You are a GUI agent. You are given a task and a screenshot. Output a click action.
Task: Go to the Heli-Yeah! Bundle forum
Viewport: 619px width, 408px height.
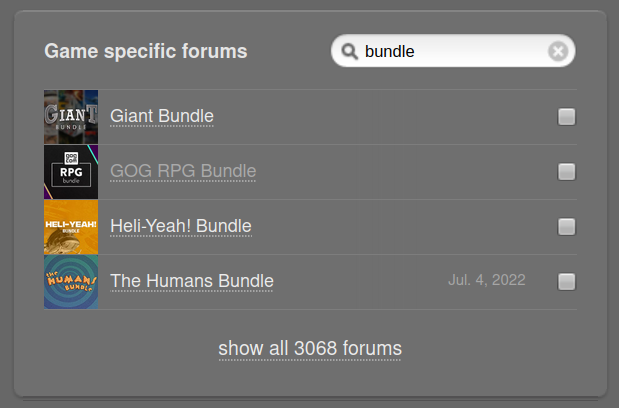[181, 226]
